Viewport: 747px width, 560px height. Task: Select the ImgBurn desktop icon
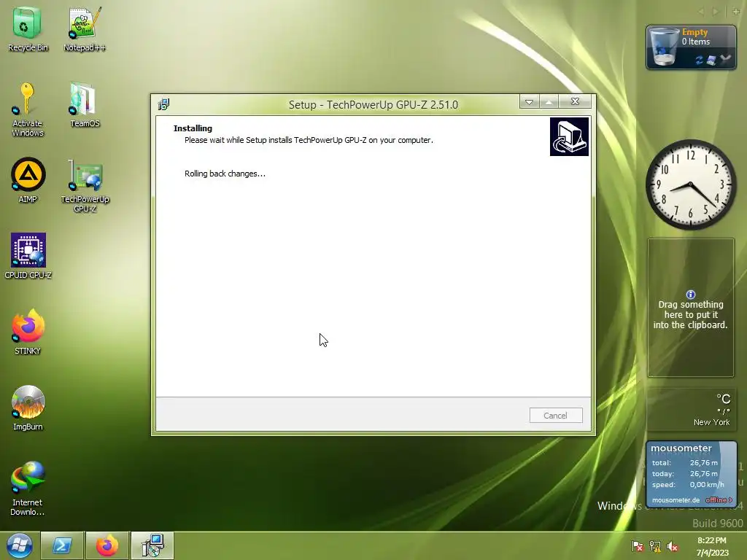[28, 408]
